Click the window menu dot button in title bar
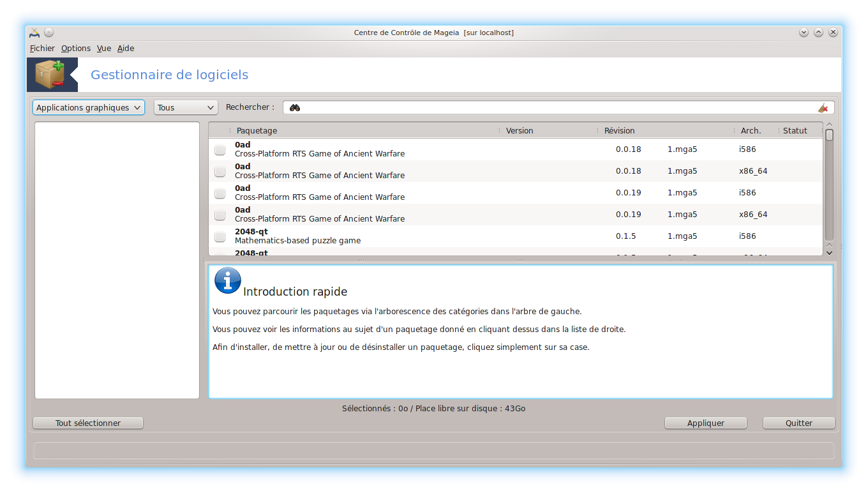The width and height of the screenshot is (868, 493). pos(49,33)
